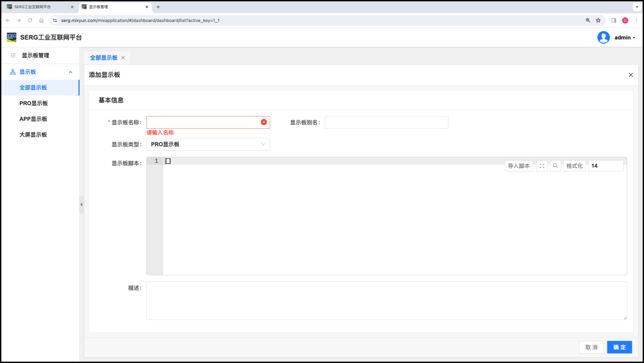The image size is (644, 363).
Task: Click the 格式化 button
Action: (x=574, y=166)
